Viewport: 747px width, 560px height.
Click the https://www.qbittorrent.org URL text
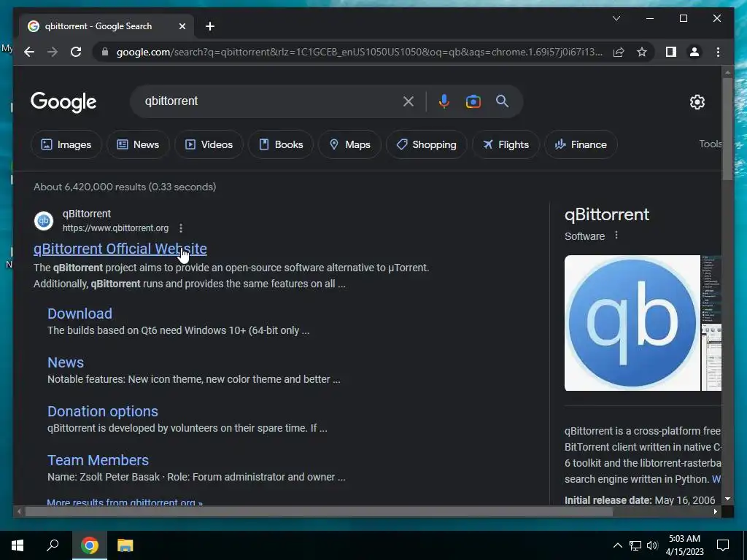pyautogui.click(x=115, y=228)
